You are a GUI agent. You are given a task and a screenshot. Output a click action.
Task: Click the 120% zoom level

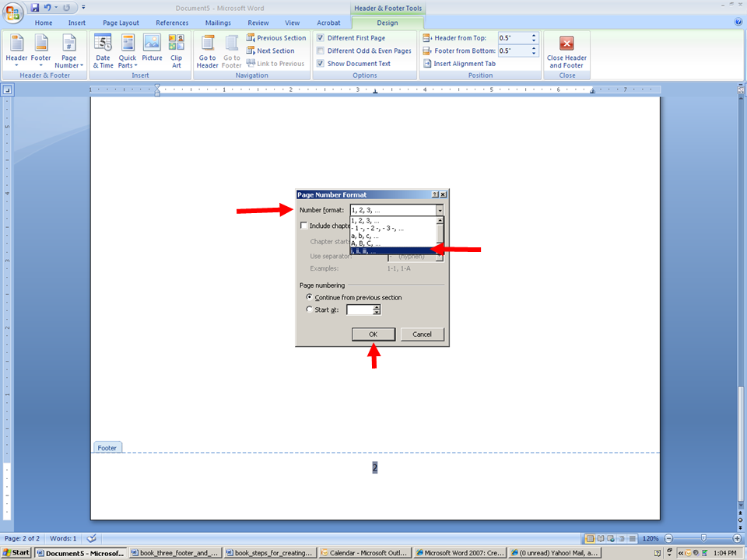(651, 538)
